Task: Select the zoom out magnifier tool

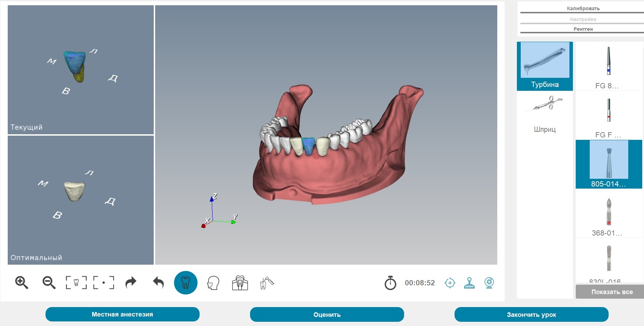Action: click(x=49, y=283)
